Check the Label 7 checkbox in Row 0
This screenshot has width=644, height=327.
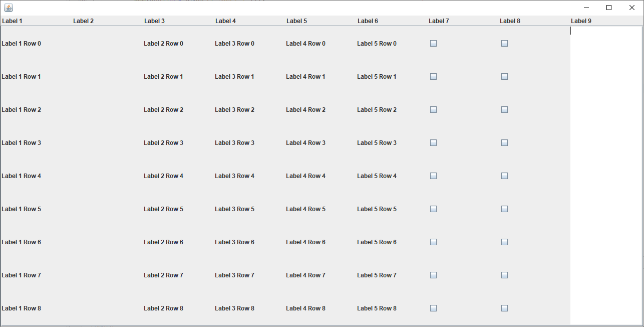point(434,44)
